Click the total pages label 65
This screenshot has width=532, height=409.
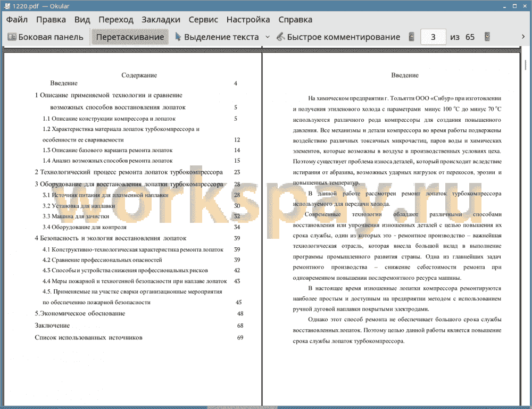click(470, 37)
